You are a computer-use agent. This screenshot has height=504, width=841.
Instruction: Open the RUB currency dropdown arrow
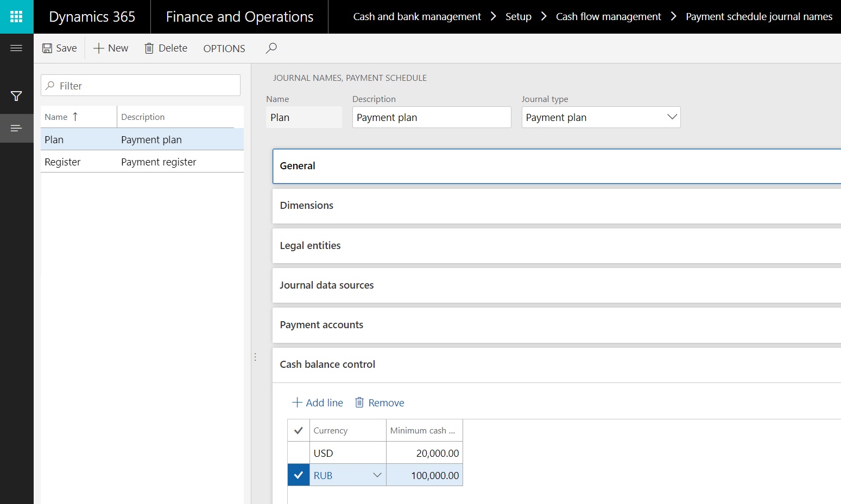tap(377, 475)
